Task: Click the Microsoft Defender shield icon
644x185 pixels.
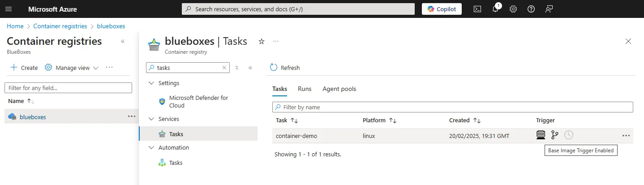Action: [x=162, y=102]
